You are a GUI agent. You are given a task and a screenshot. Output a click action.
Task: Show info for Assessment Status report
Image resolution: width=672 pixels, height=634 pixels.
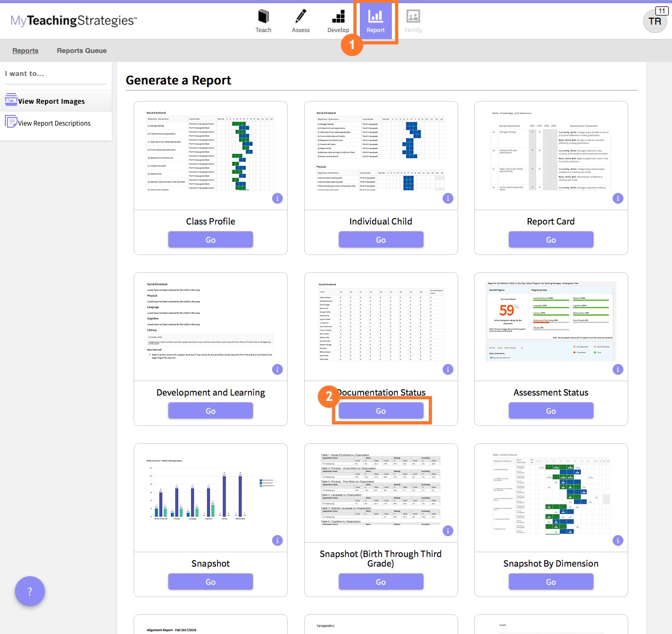click(618, 369)
